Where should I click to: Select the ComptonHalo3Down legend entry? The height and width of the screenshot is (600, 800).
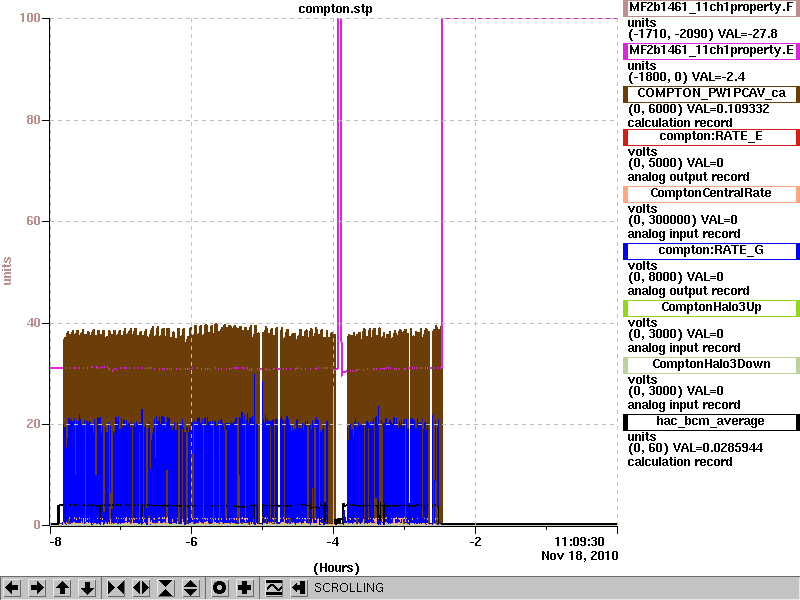point(711,364)
